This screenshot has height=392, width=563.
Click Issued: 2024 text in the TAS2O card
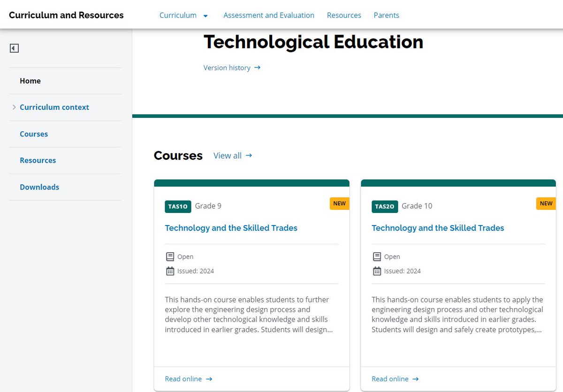(403, 271)
